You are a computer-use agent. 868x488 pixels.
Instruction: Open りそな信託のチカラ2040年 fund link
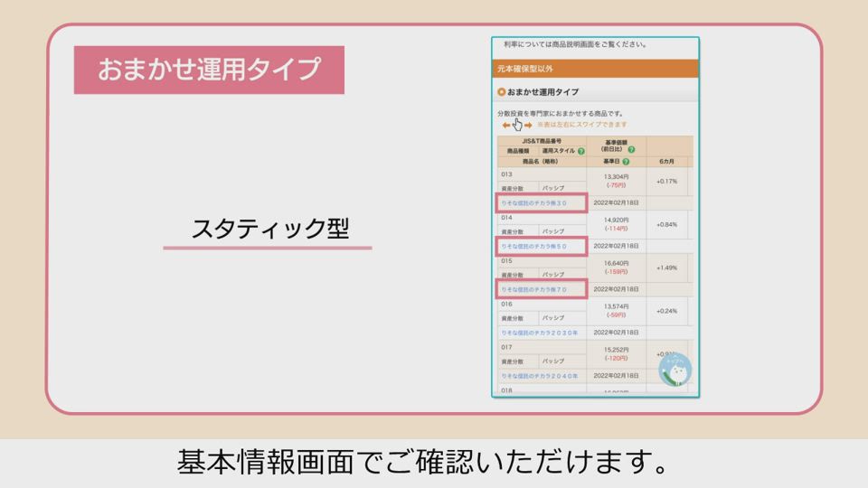[x=540, y=376]
